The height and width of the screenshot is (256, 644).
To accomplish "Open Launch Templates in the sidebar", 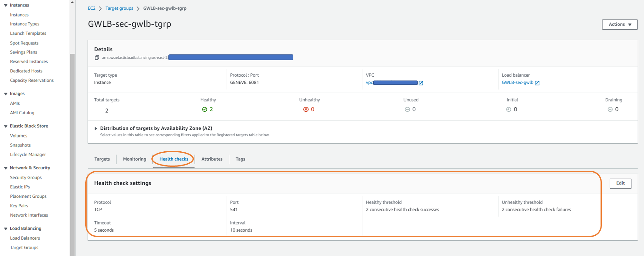I will (x=28, y=33).
